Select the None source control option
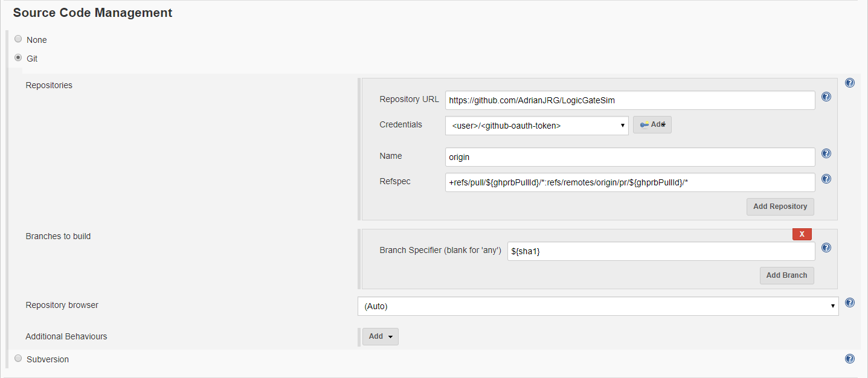The width and height of the screenshot is (868, 378). (x=18, y=38)
